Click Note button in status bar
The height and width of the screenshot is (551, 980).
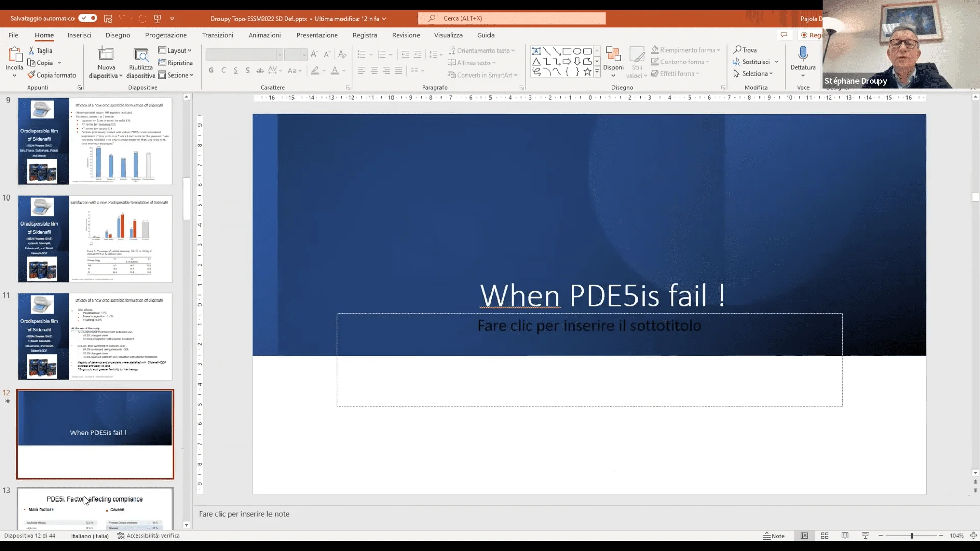pyautogui.click(x=773, y=536)
